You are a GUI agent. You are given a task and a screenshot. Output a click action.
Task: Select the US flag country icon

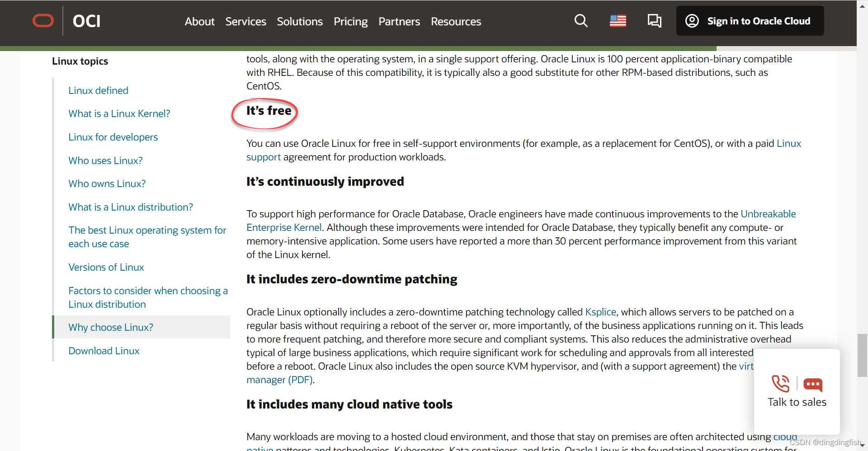pyautogui.click(x=618, y=21)
